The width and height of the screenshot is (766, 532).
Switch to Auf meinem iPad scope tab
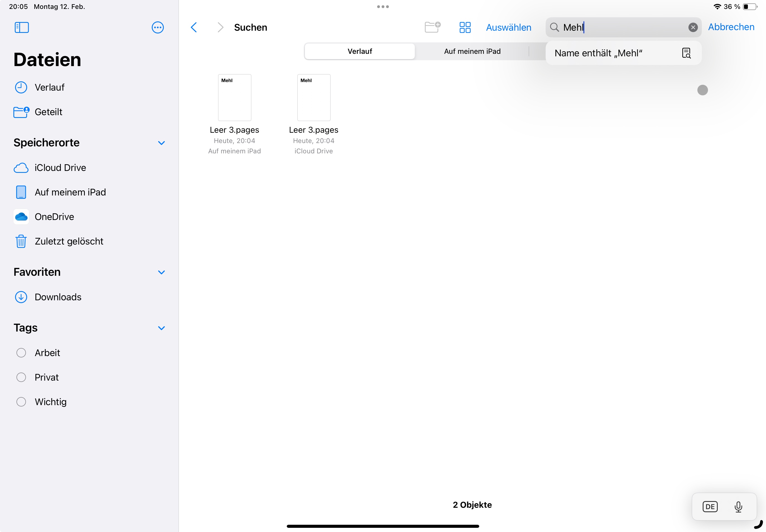click(x=472, y=51)
